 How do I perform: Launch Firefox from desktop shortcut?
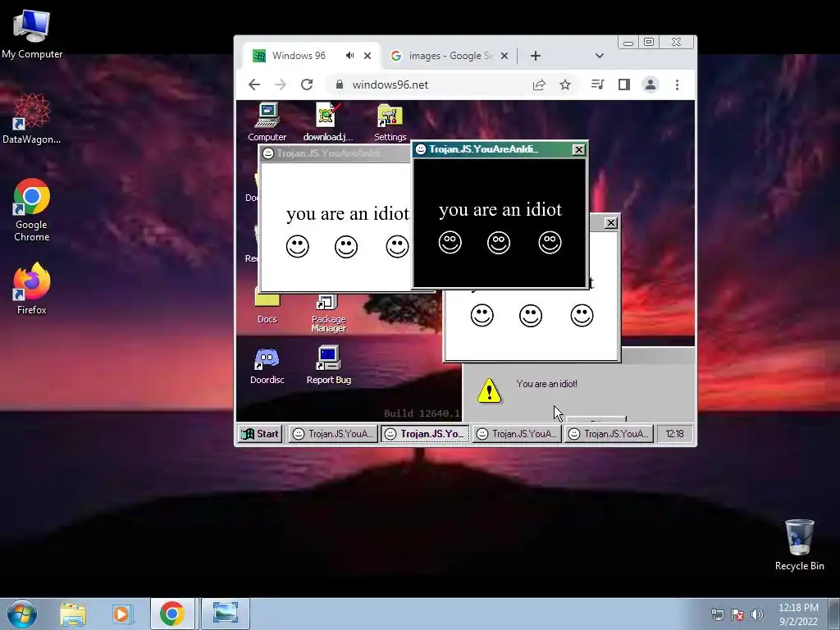click(32, 288)
